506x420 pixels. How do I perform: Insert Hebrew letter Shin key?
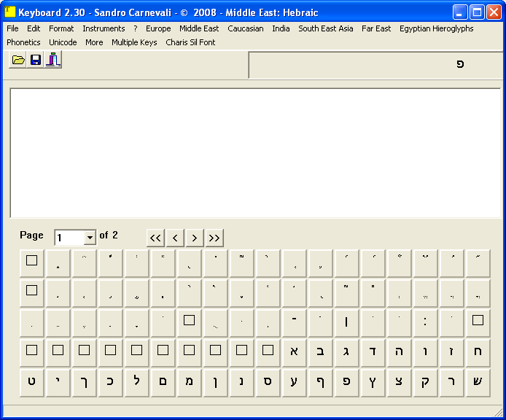[x=478, y=383]
